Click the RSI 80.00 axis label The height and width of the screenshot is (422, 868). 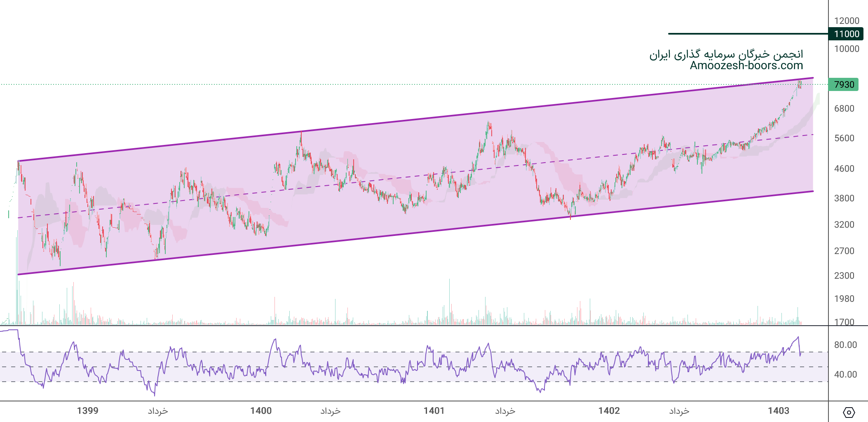point(845,345)
